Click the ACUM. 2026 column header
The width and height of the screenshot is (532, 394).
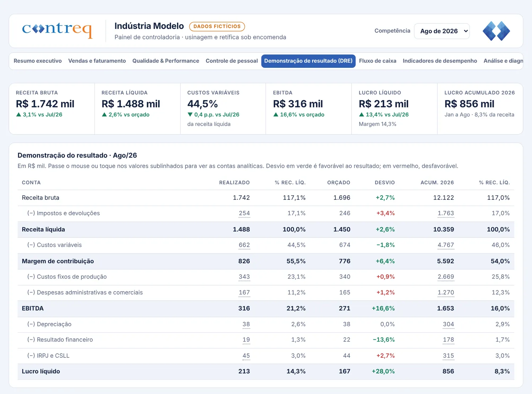(437, 182)
